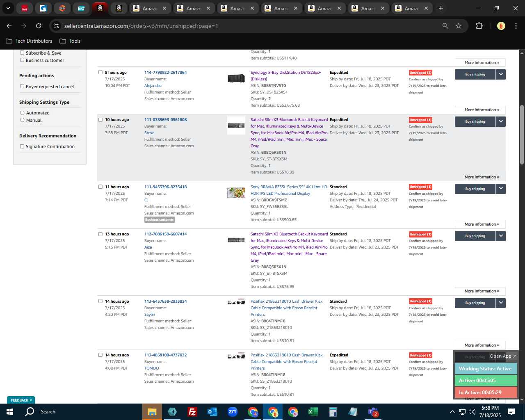This screenshot has width=525, height=420.
Task: Click Buy shipping for Synology order
Action: tap(475, 74)
